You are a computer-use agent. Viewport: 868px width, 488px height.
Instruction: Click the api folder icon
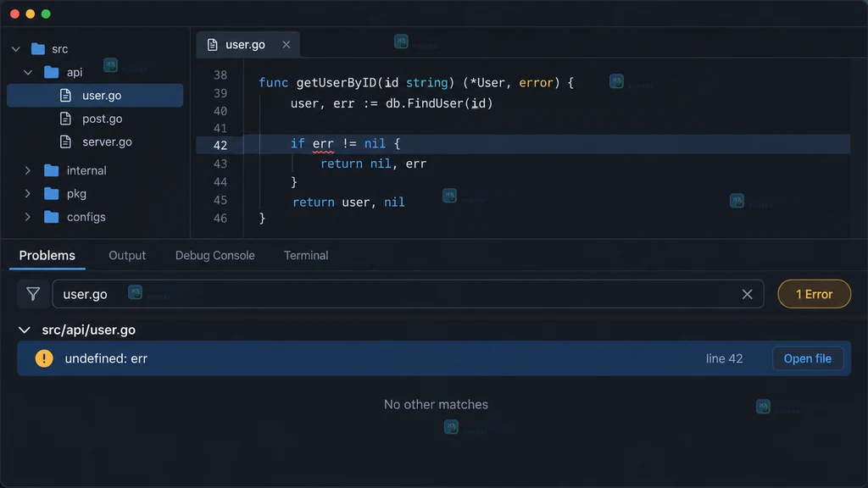(52, 72)
